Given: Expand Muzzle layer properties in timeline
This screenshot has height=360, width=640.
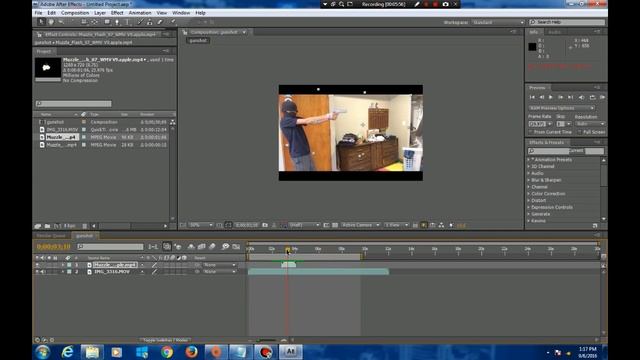Looking at the screenshot, I should [x=63, y=265].
